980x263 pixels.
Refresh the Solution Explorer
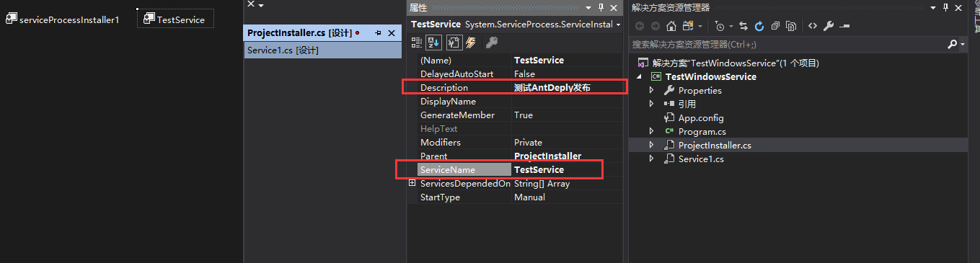pyautogui.click(x=759, y=26)
